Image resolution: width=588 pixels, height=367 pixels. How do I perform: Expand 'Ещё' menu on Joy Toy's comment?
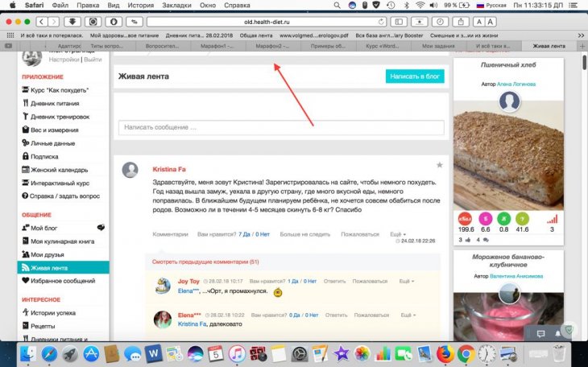(407, 281)
